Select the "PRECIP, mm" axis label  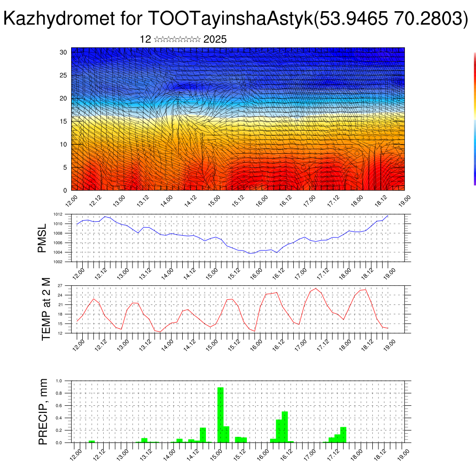coord(43,412)
